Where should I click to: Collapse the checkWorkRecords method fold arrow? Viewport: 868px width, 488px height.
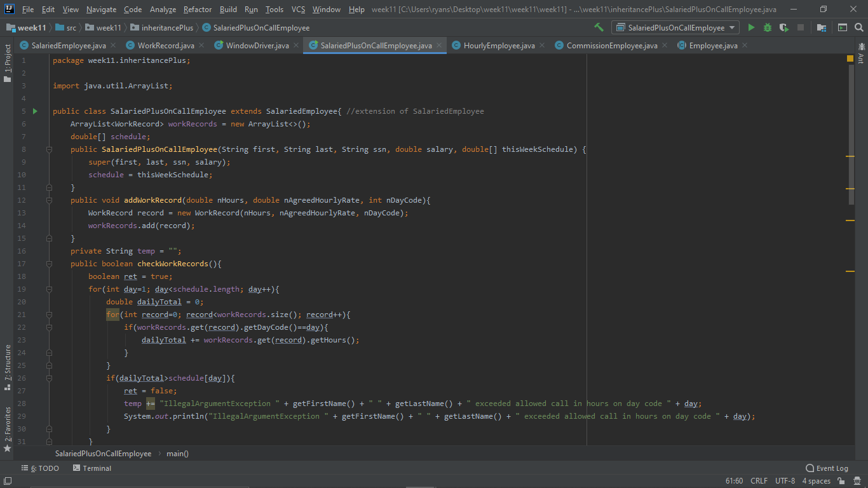(x=50, y=263)
